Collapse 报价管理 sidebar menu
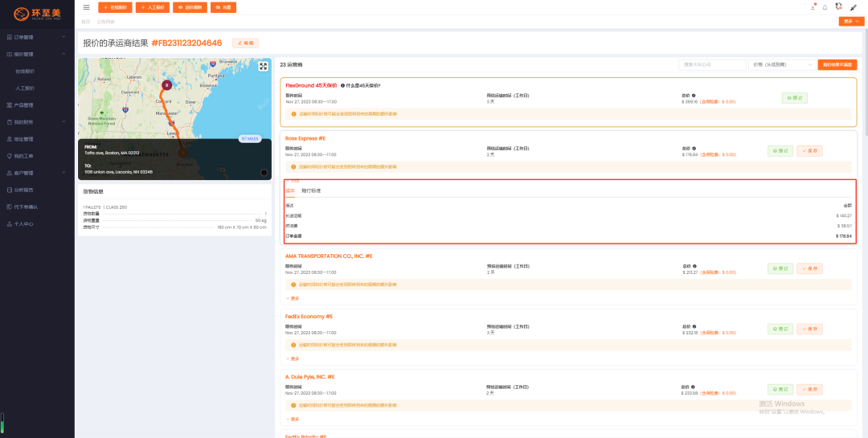The height and width of the screenshot is (438, 868). (63, 55)
